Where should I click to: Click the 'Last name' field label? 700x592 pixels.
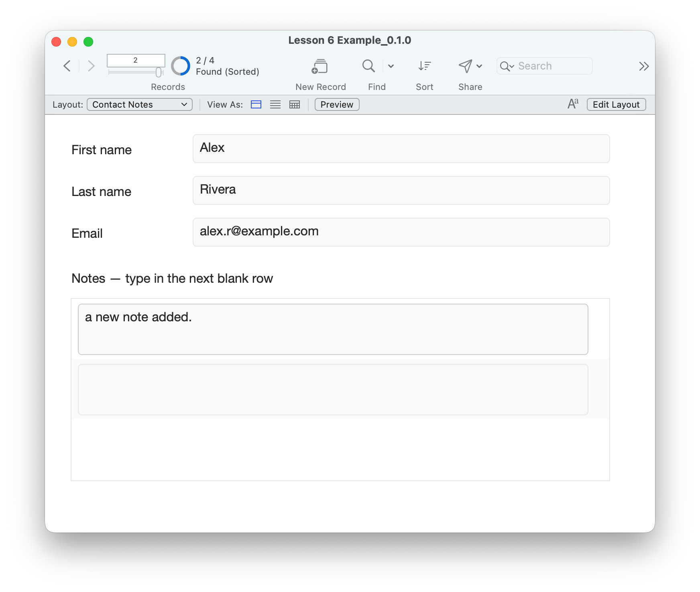point(102,192)
